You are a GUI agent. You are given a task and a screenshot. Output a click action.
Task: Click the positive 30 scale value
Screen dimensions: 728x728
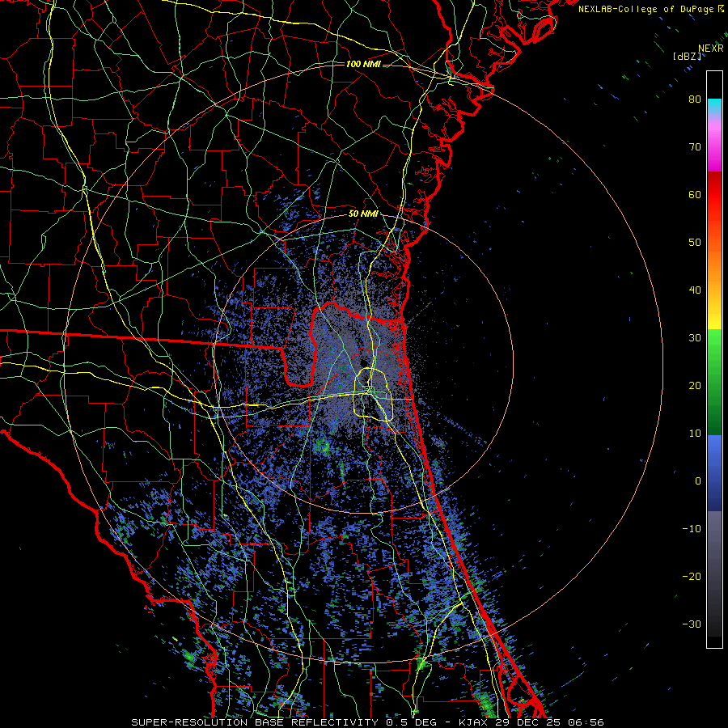point(695,338)
